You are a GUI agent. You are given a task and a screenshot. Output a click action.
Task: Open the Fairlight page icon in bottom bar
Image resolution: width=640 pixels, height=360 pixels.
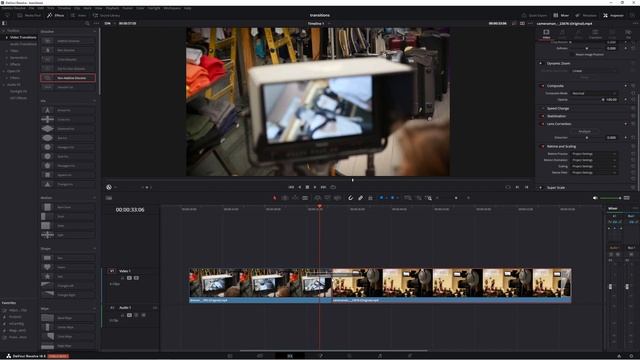[x=380, y=356]
